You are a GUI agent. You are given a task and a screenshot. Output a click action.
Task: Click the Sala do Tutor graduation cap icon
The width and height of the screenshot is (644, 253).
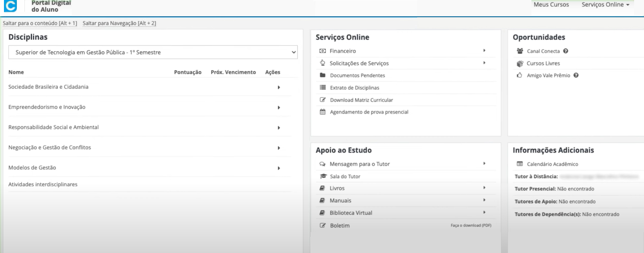(323, 176)
